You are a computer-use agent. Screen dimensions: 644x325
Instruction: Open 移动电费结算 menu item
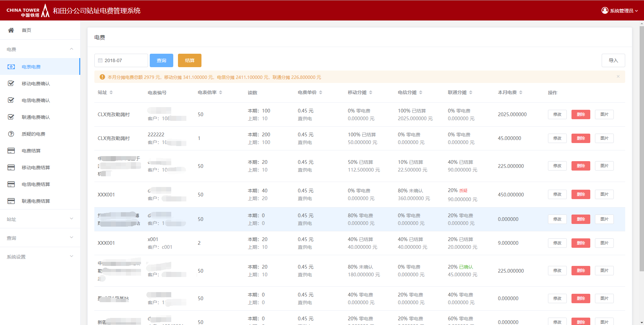pyautogui.click(x=36, y=168)
